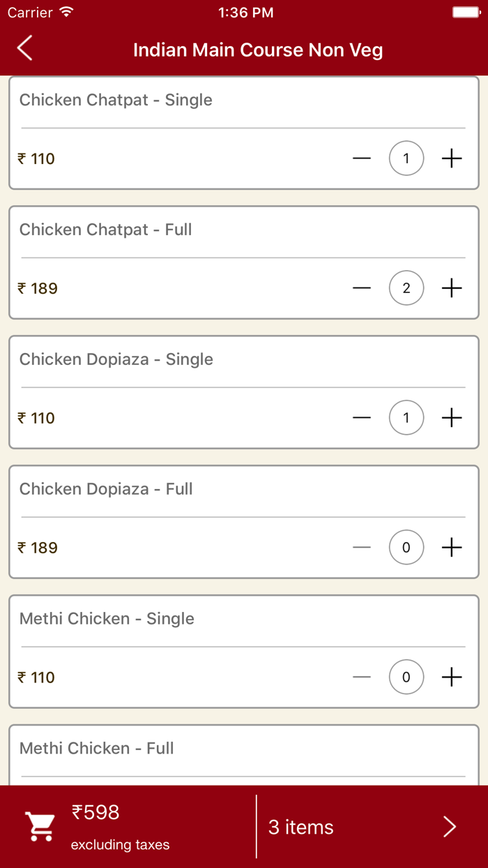Remove one Chicken Chatpat - Full
The width and height of the screenshot is (488, 868).
click(362, 288)
